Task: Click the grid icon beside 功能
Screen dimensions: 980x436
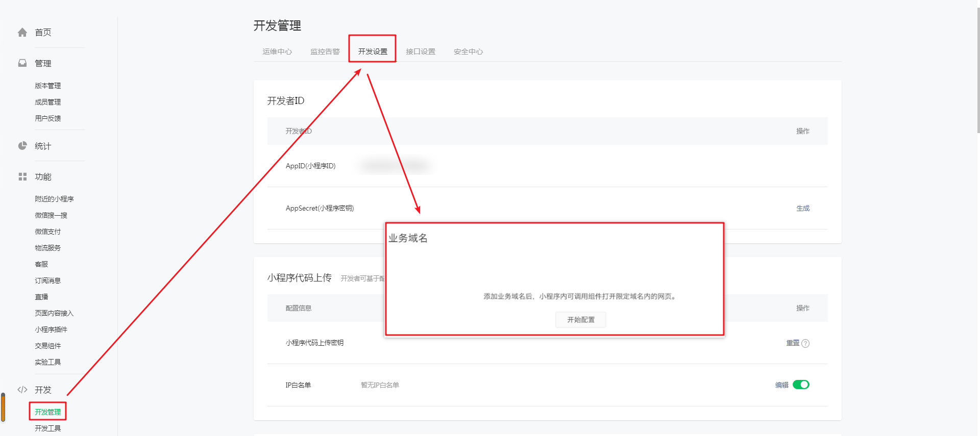Action: click(x=22, y=177)
